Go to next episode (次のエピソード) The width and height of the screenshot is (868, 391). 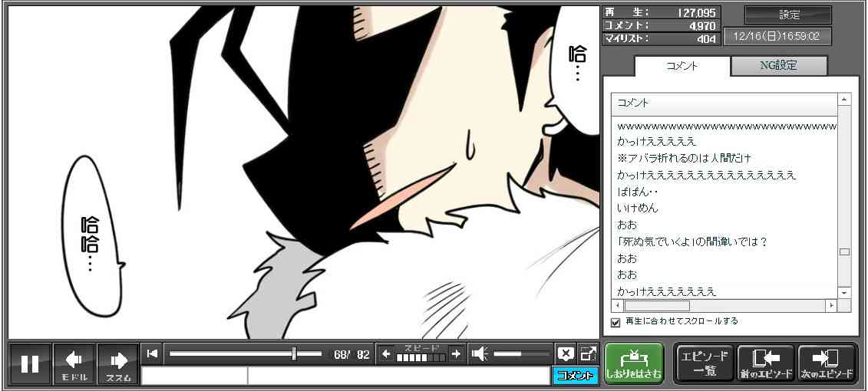827,363
